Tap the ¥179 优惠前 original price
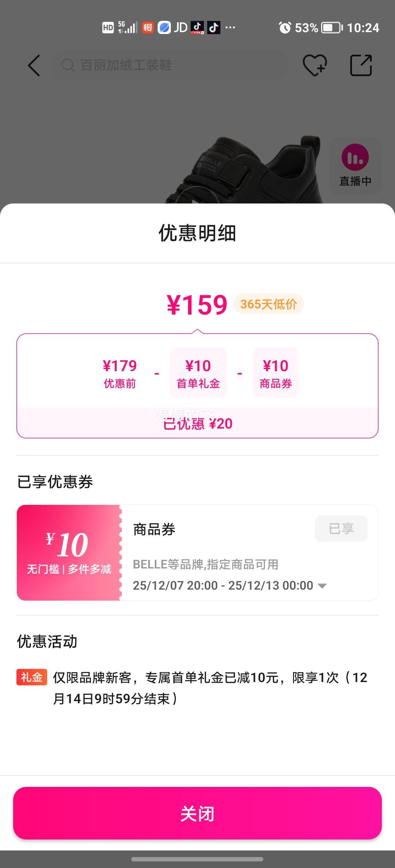This screenshot has width=395, height=868. [x=120, y=373]
